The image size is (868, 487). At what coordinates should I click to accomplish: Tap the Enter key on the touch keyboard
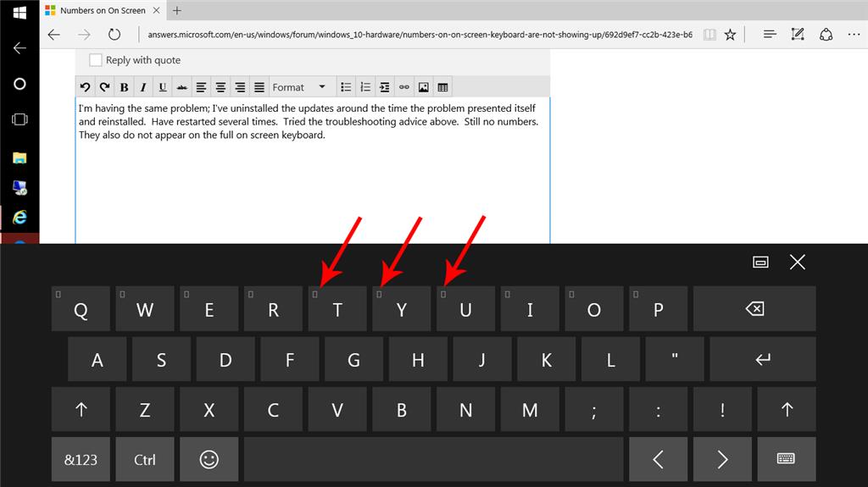(763, 359)
